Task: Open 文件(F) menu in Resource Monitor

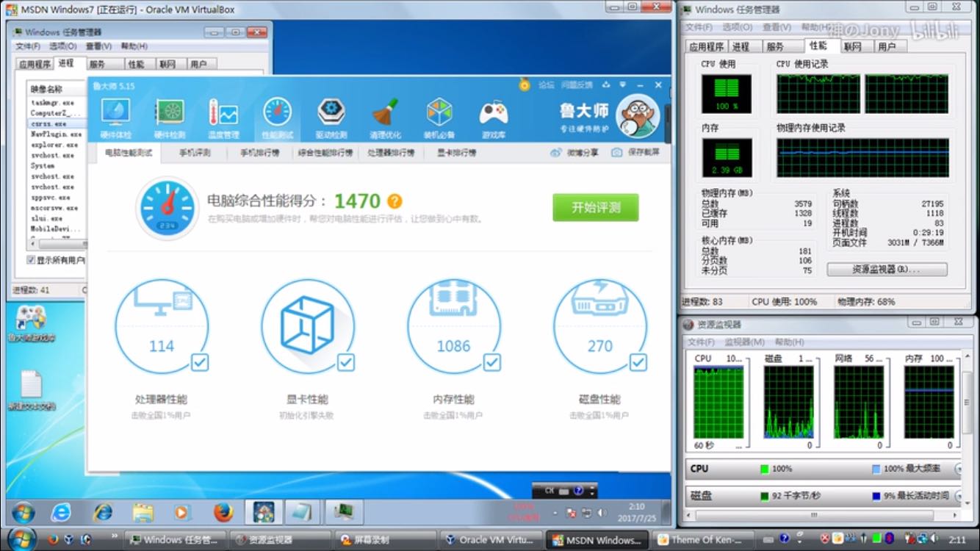Action: 700,342
